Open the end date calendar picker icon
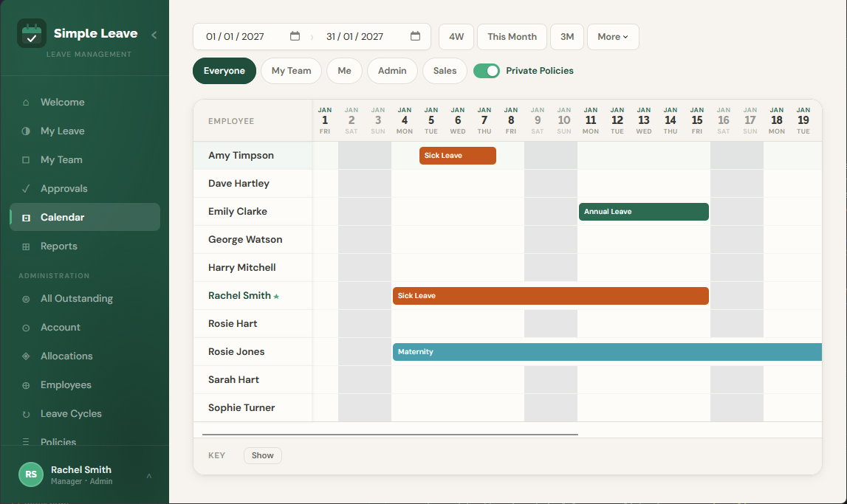 [416, 36]
